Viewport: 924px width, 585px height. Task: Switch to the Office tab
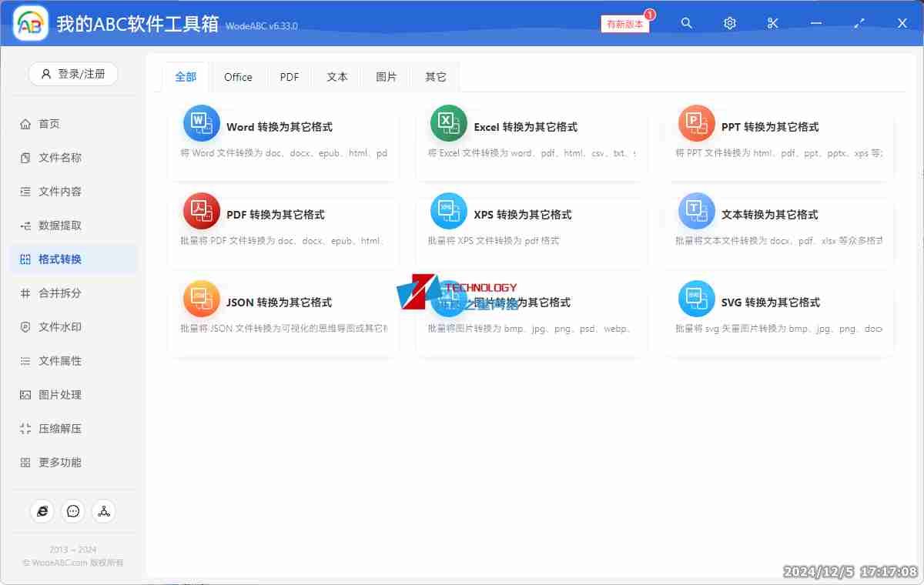(238, 77)
